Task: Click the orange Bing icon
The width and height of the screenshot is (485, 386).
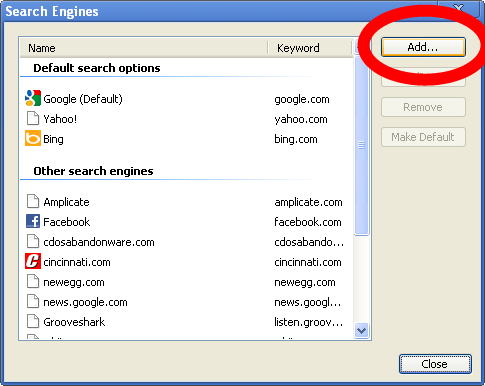Action: point(33,138)
